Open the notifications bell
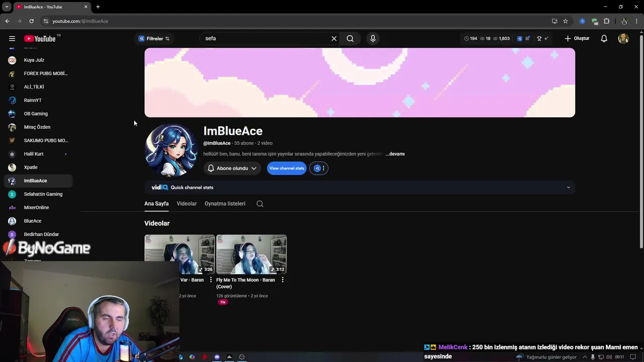This screenshot has width=644, height=362. [604, 39]
